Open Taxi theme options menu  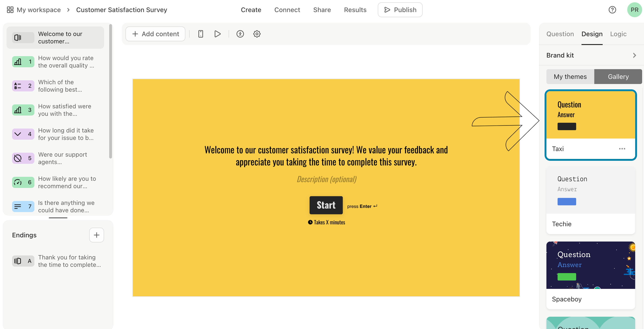622,149
